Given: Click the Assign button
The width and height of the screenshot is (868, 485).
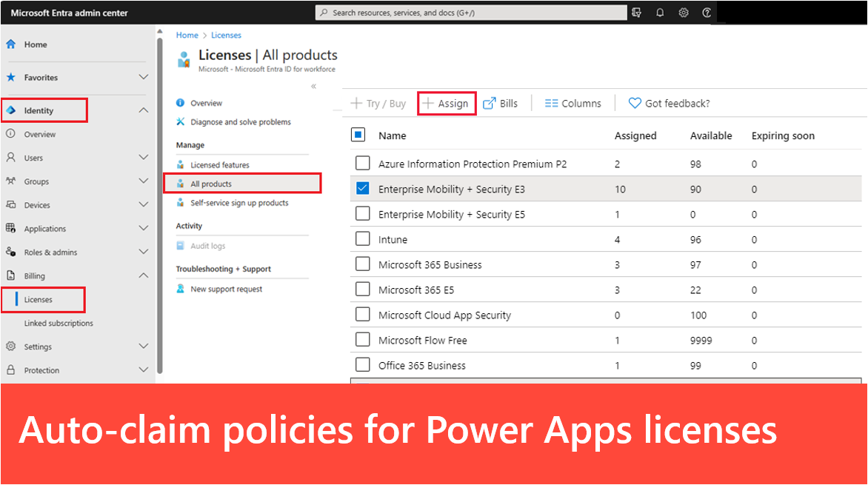Looking at the screenshot, I should [x=447, y=104].
